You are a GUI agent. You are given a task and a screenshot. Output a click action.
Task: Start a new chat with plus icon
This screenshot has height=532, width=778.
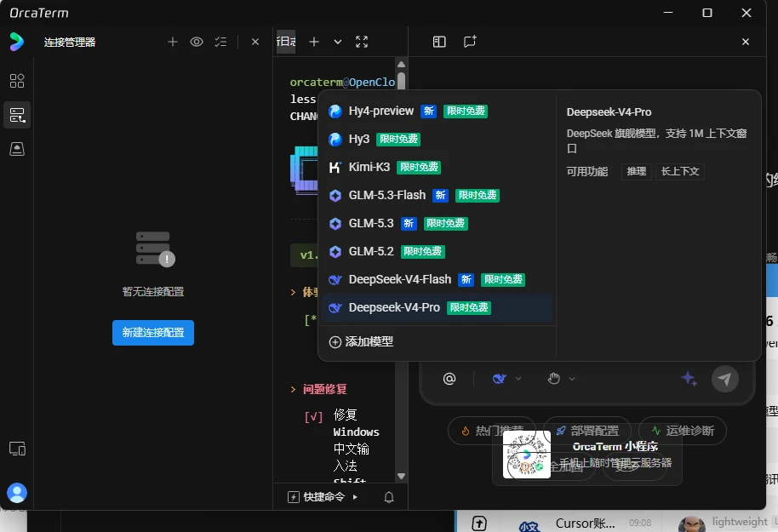[x=470, y=42]
